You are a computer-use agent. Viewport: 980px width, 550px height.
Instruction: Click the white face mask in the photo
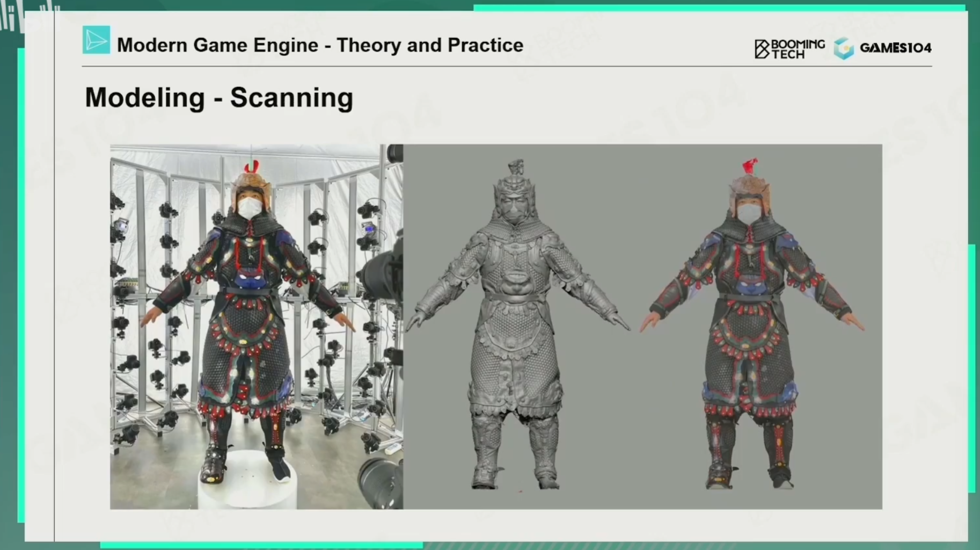250,208
